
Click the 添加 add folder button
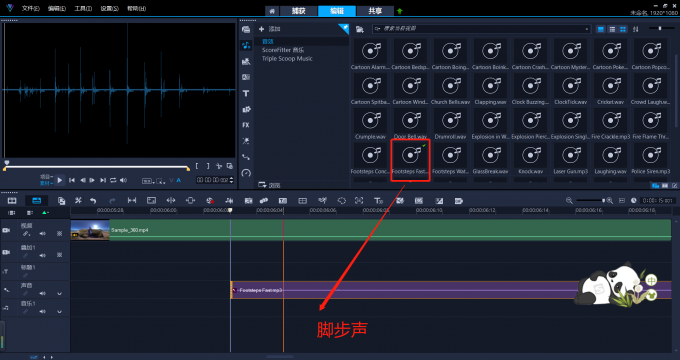[x=270, y=29]
